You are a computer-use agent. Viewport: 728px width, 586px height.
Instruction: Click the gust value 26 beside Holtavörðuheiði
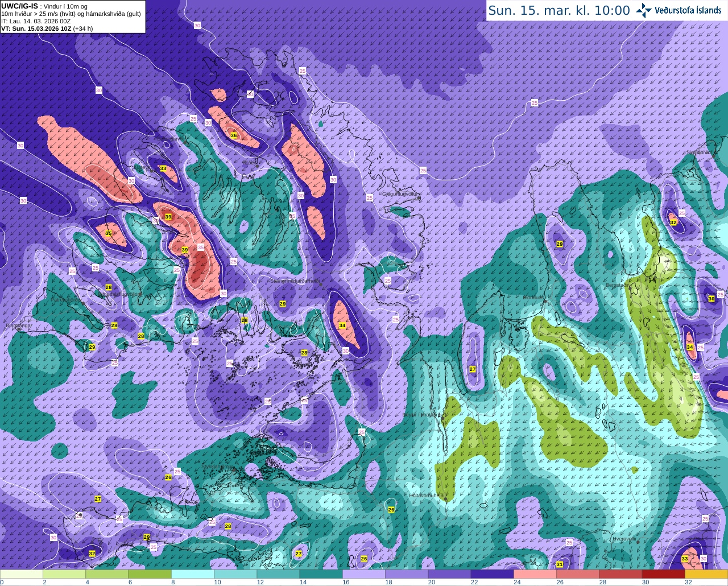(391, 510)
